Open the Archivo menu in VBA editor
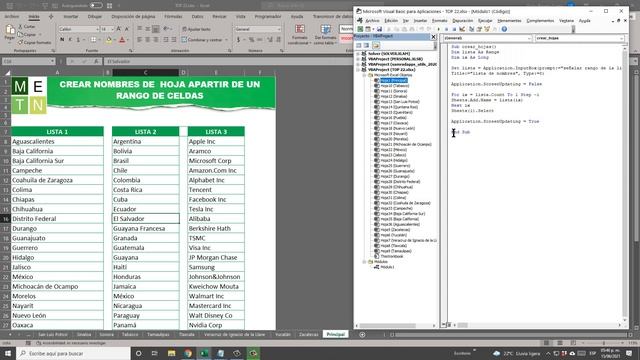The image size is (640, 360). (x=372, y=20)
